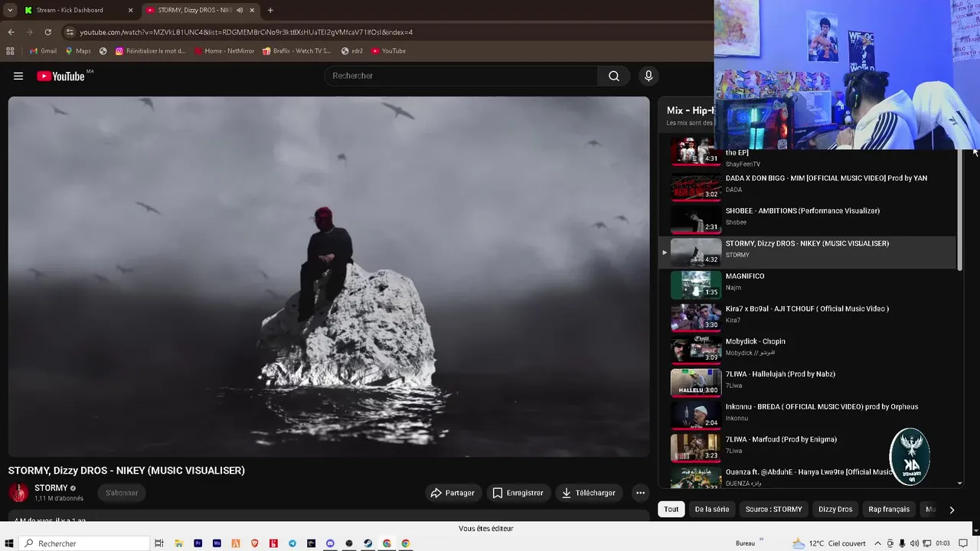980x551 pixels.
Task: Select currently playing STORMY NIKEY playlist row
Action: (x=808, y=252)
